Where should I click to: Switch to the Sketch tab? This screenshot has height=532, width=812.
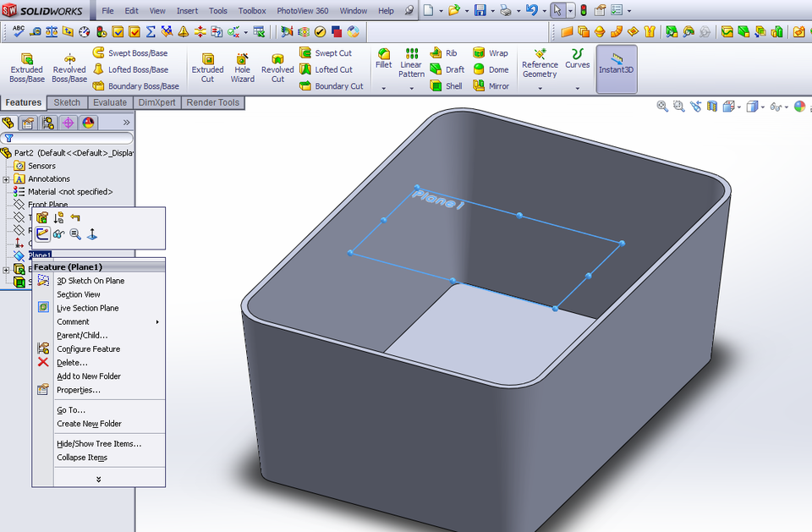click(67, 102)
